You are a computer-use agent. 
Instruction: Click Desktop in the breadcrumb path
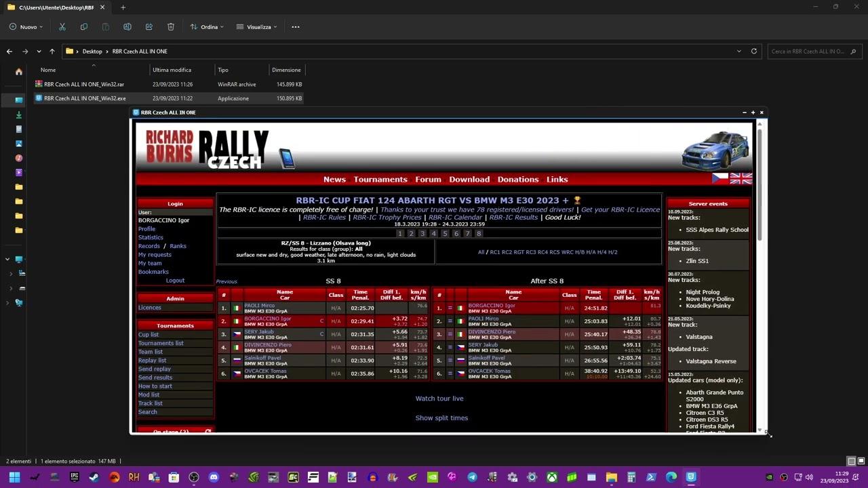point(92,52)
